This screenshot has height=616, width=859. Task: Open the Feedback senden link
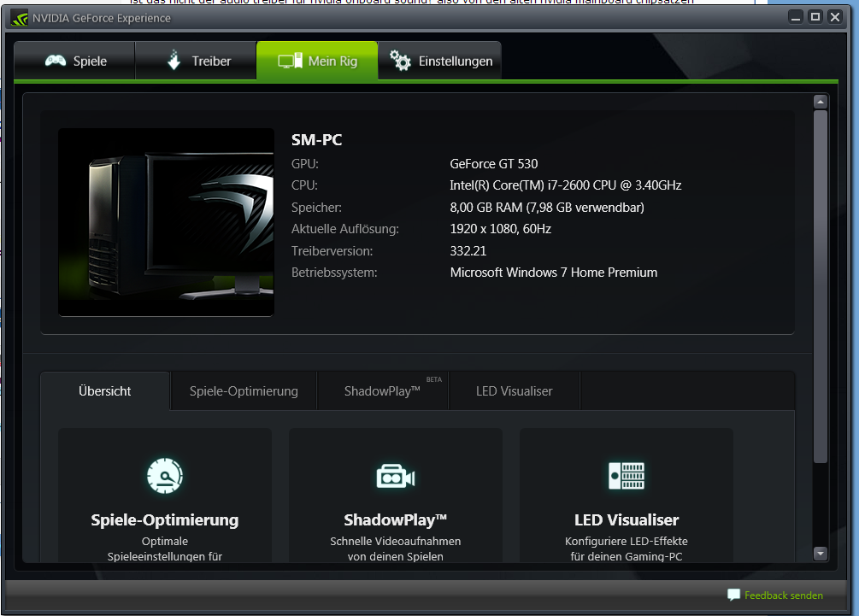(784, 595)
